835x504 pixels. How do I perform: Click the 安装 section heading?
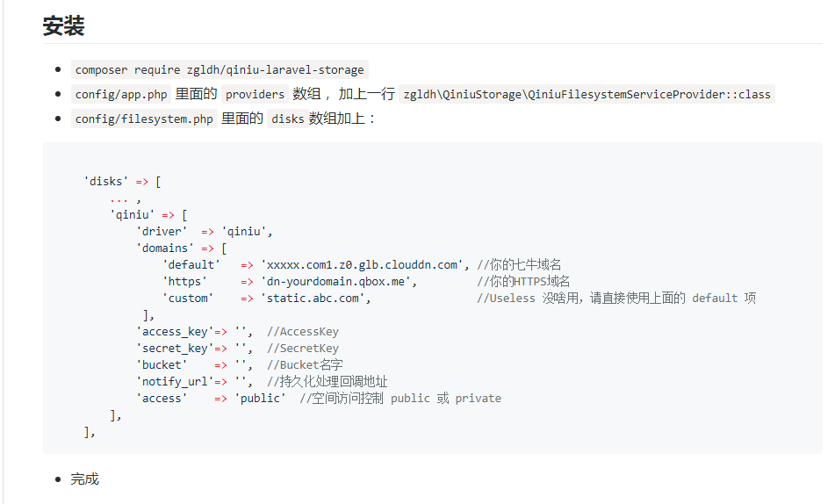tap(63, 26)
